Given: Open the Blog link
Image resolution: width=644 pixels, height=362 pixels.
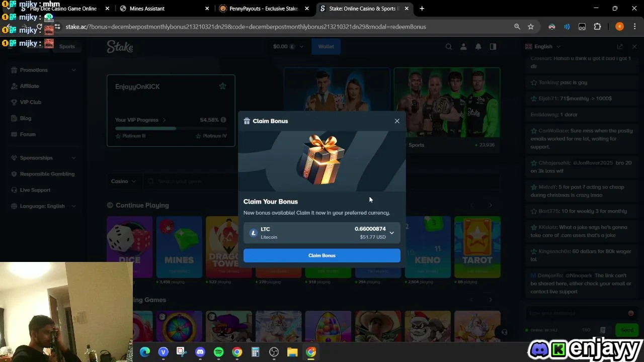Looking at the screenshot, I should click(x=25, y=118).
